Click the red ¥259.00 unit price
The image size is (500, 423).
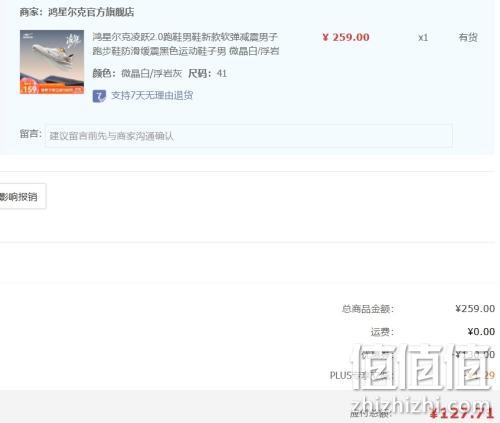(346, 37)
